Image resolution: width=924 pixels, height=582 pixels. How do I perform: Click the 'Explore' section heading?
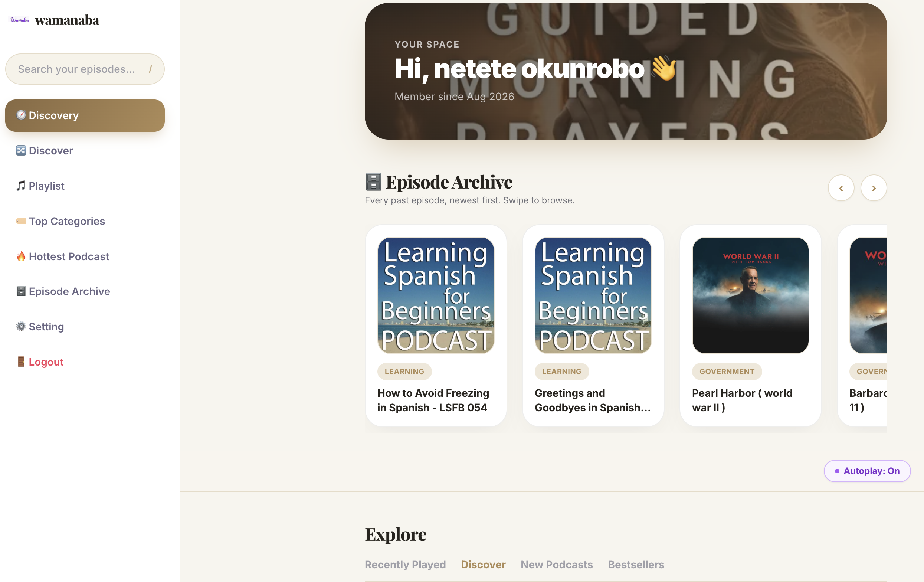[396, 534]
